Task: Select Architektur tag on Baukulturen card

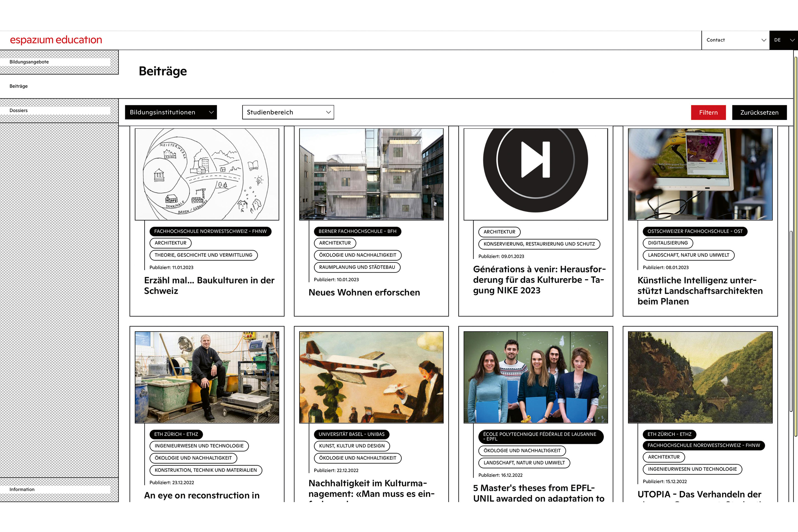Action: click(x=171, y=243)
